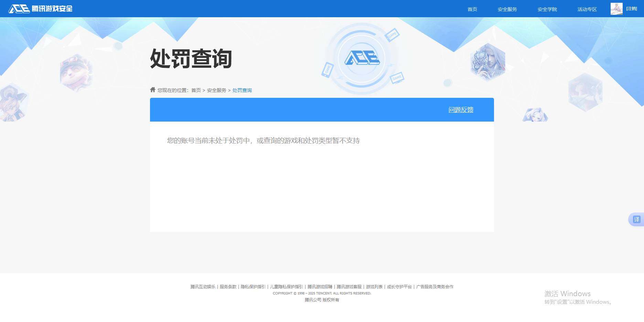Open the 安全服务 navigation menu

pyautogui.click(x=507, y=9)
